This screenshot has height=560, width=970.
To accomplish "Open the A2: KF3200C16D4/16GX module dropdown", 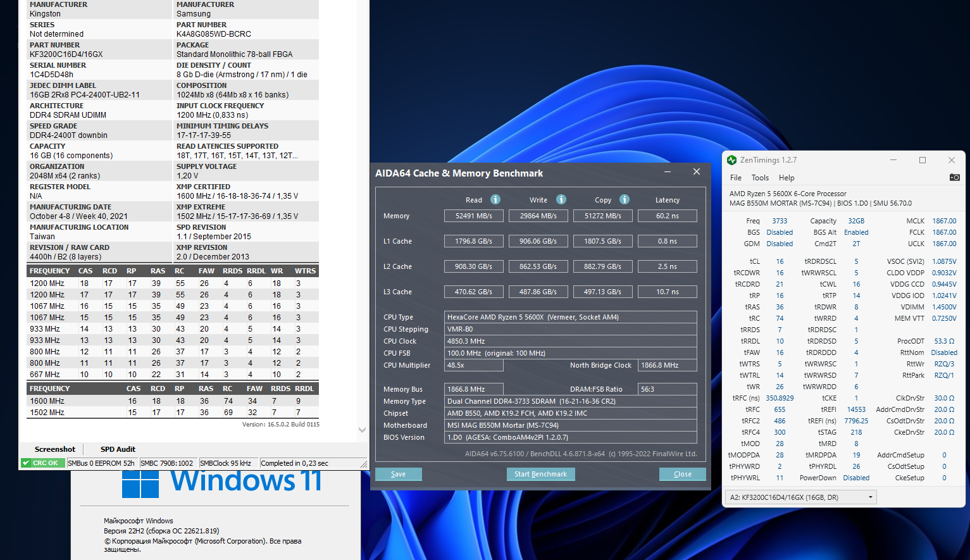I will click(x=800, y=497).
